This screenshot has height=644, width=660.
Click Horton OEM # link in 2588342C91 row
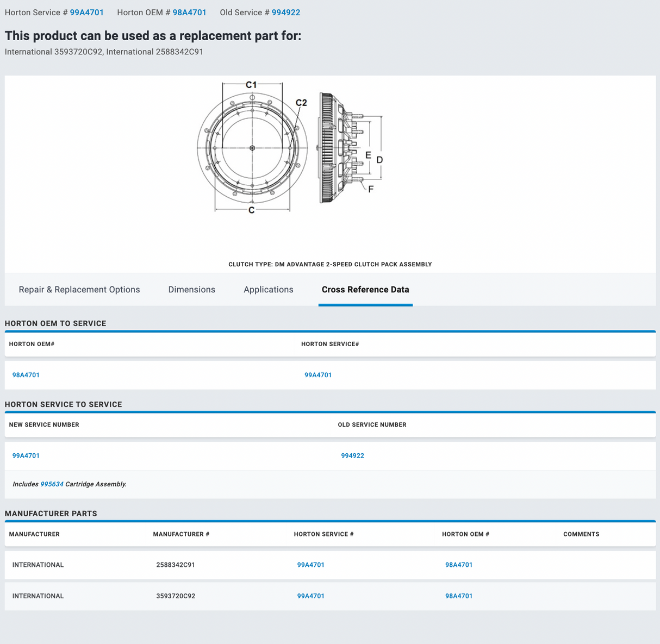click(x=458, y=565)
